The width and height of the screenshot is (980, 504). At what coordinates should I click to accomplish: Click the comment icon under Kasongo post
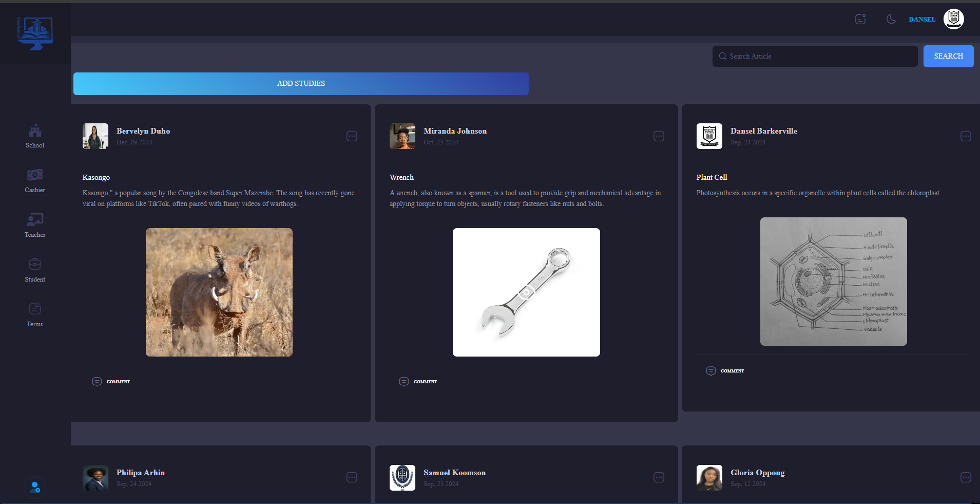click(x=97, y=382)
